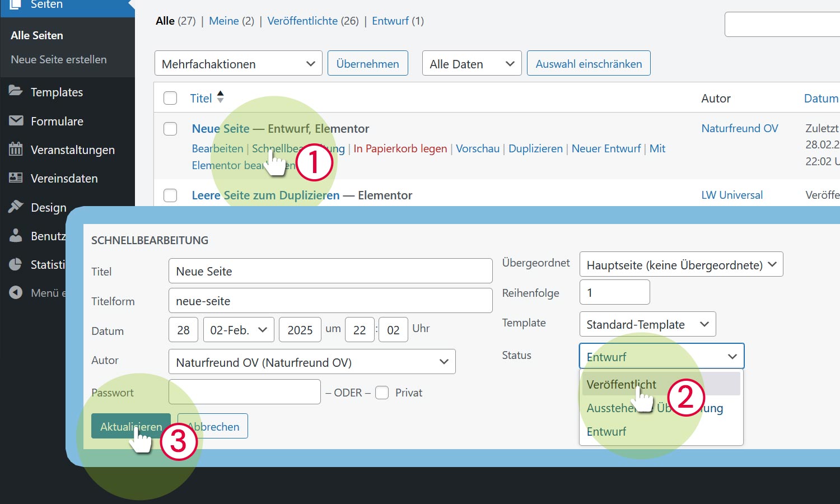Viewport: 840px width, 504px height.
Task: Expand the Alle Daten date filter
Action: point(472,64)
